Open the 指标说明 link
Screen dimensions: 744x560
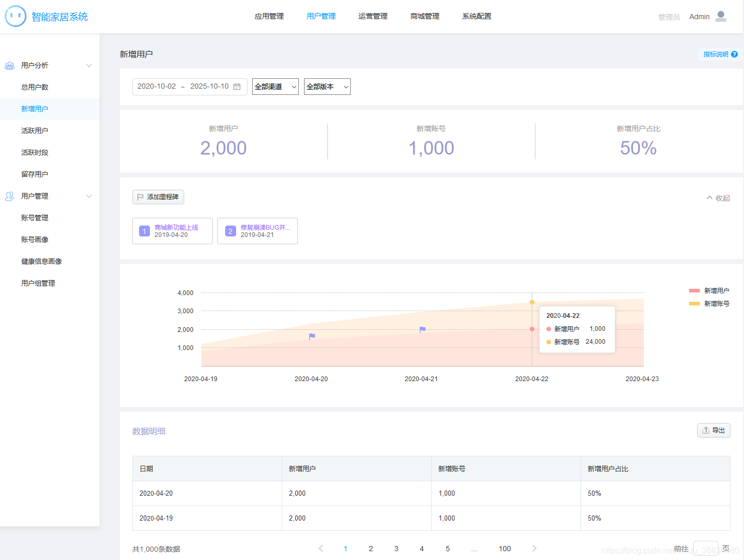coord(716,54)
